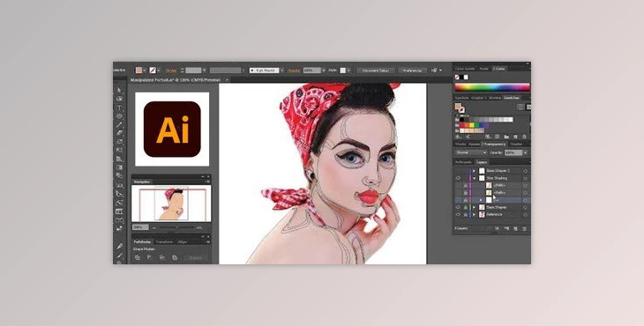The image size is (644, 326).
Task: Hide the Base Shapes layer
Action: [x=458, y=207]
